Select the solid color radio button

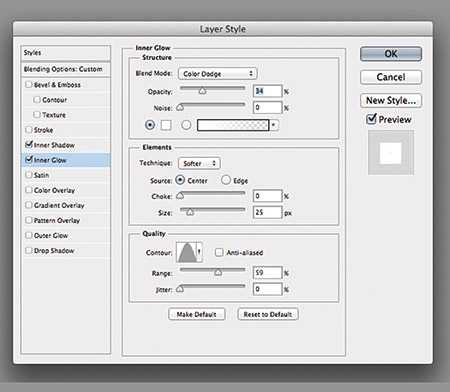point(150,125)
